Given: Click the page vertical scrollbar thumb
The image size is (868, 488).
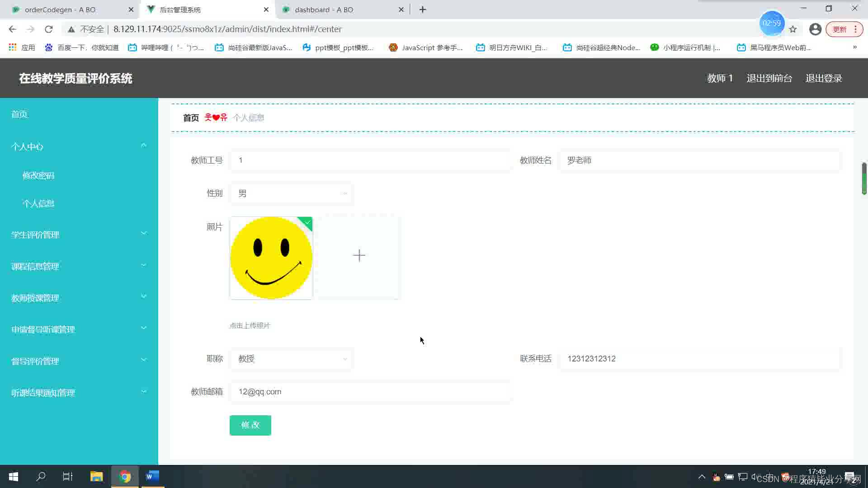Looking at the screenshot, I should click(864, 178).
